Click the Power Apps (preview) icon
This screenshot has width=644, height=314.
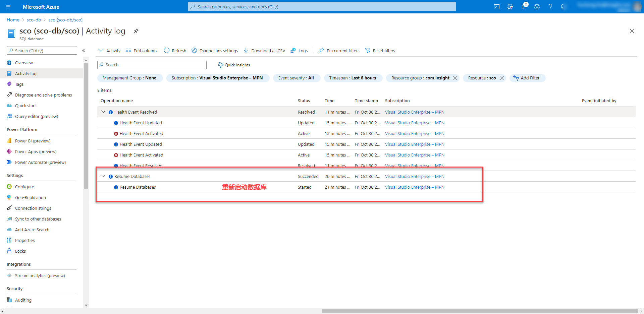click(9, 151)
